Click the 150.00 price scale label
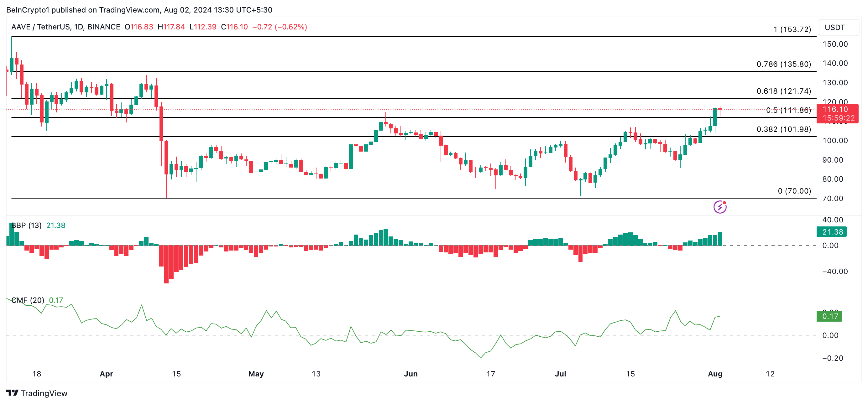Viewport: 868px width, 404px height. pyautogui.click(x=835, y=44)
